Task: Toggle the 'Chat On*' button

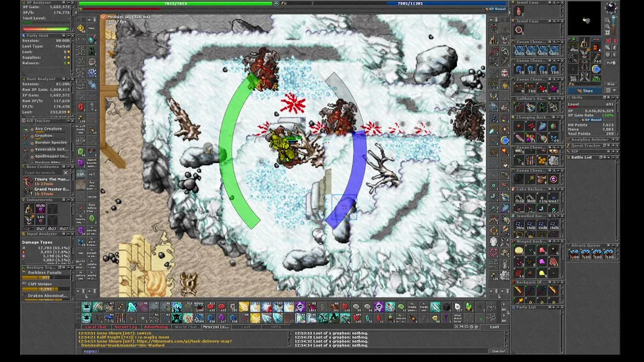Action: point(498,351)
